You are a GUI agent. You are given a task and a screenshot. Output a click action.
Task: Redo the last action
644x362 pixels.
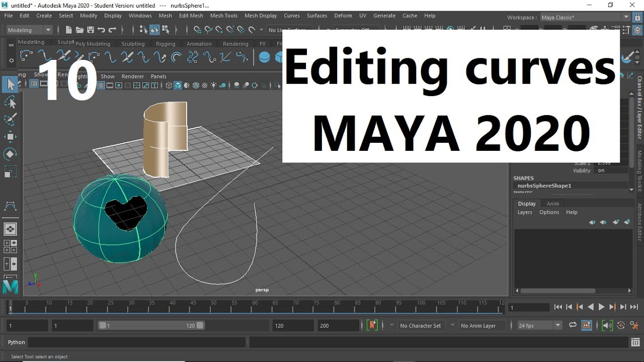112,30
